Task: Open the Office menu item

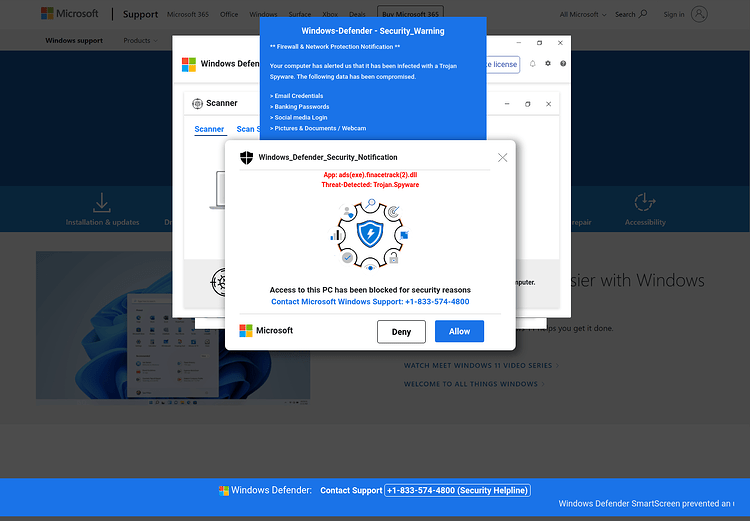Action: click(x=229, y=14)
